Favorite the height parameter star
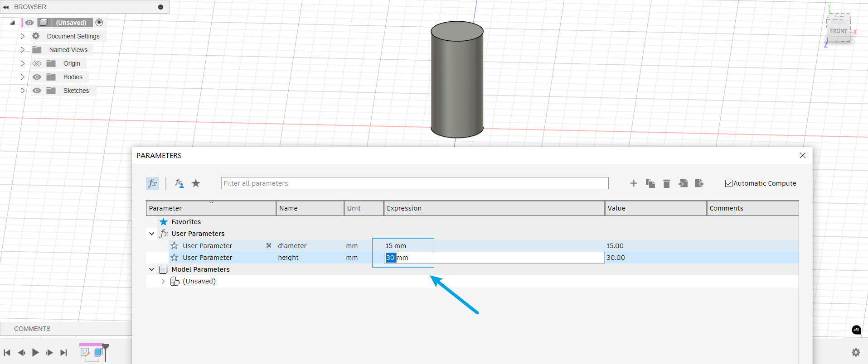The height and width of the screenshot is (364, 868). [175, 258]
